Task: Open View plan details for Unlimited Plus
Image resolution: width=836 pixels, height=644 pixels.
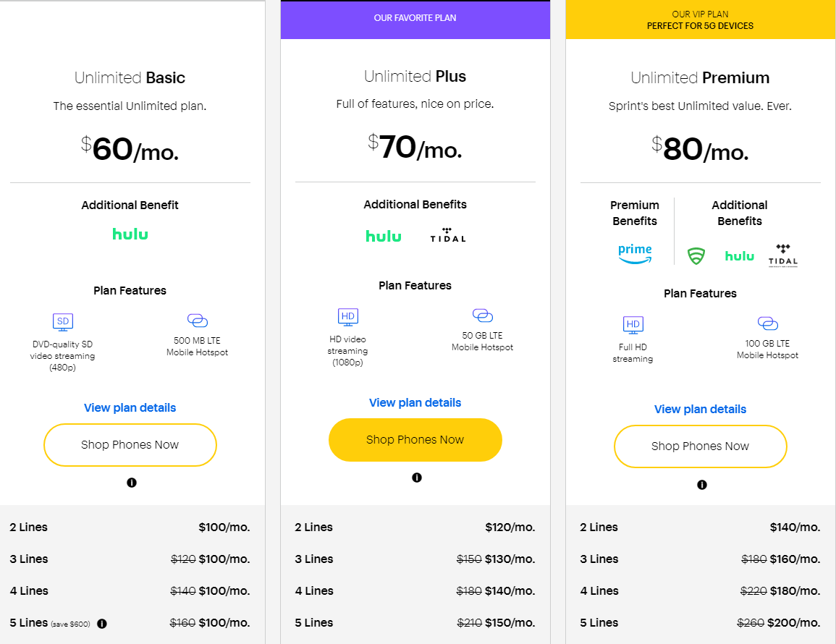Action: tap(415, 403)
